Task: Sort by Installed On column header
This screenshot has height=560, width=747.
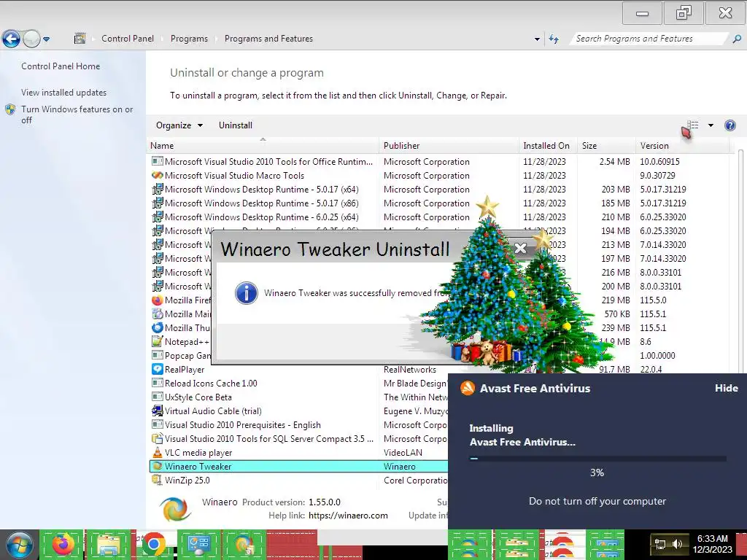Action: [x=548, y=146]
